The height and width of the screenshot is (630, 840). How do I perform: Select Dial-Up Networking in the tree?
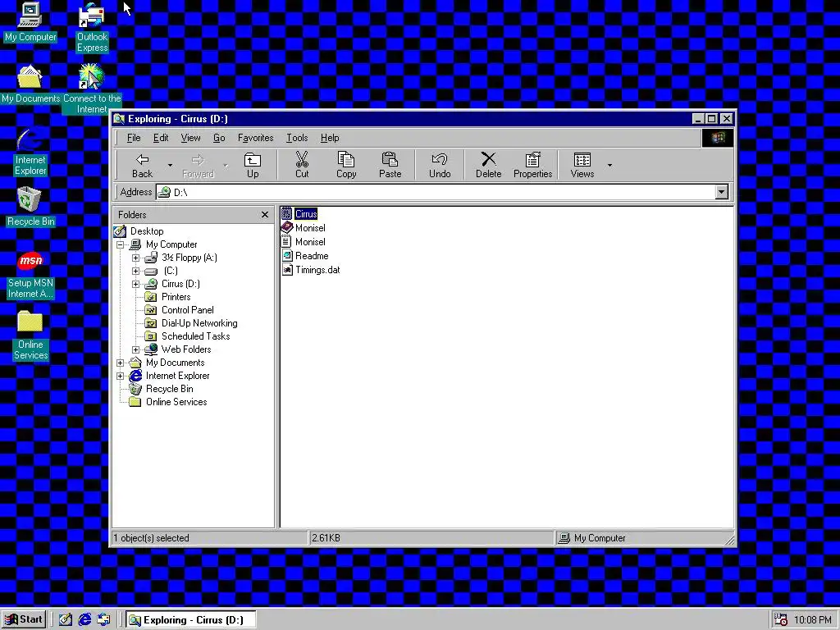coord(199,323)
